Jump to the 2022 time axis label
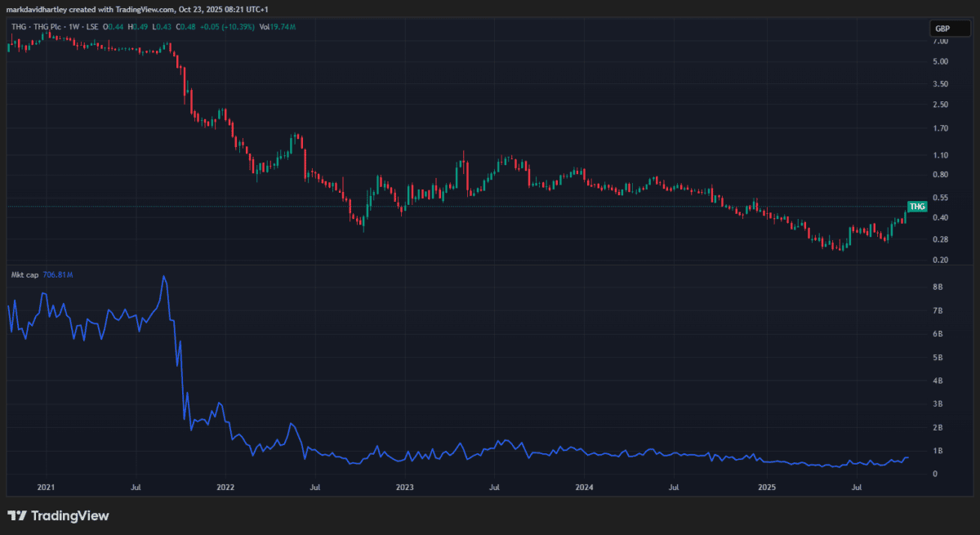 click(x=225, y=488)
